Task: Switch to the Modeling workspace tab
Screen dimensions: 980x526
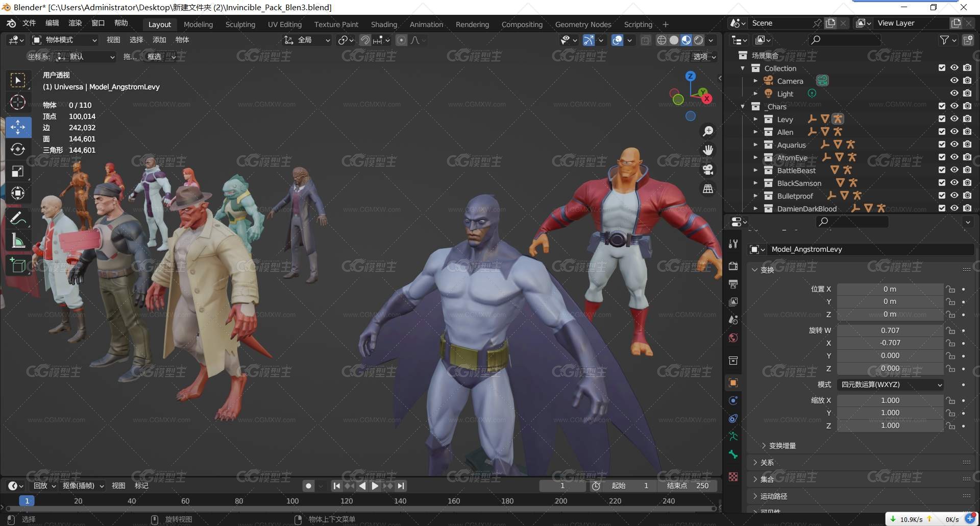Action: click(198, 25)
